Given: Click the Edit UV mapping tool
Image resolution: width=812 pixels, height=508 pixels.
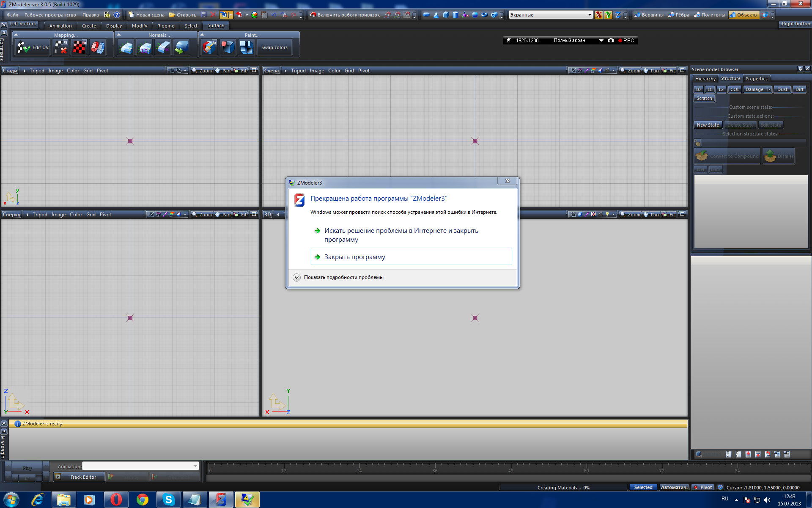Looking at the screenshot, I should [33, 47].
